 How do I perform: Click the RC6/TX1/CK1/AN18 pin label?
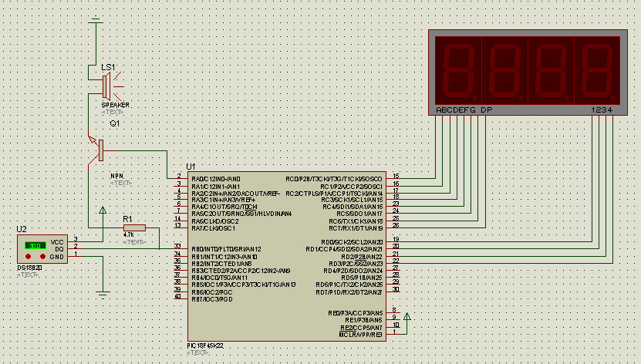[356, 221]
